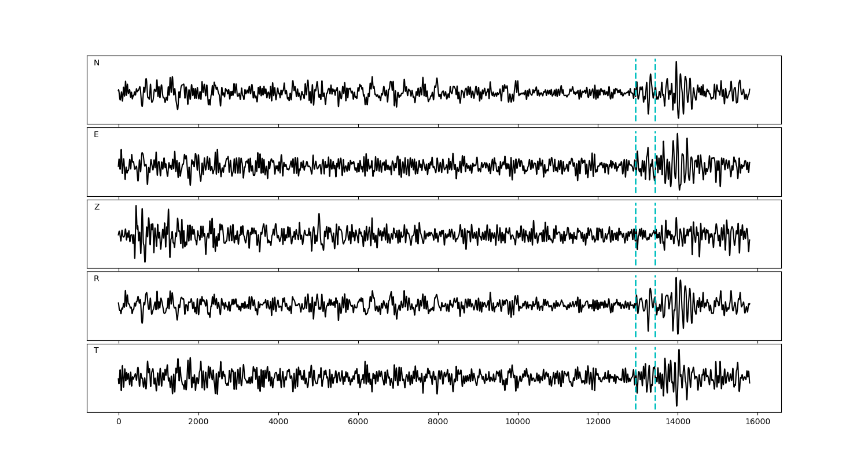Select the T component label
Viewport: 868px width, 463px height.
click(96, 351)
